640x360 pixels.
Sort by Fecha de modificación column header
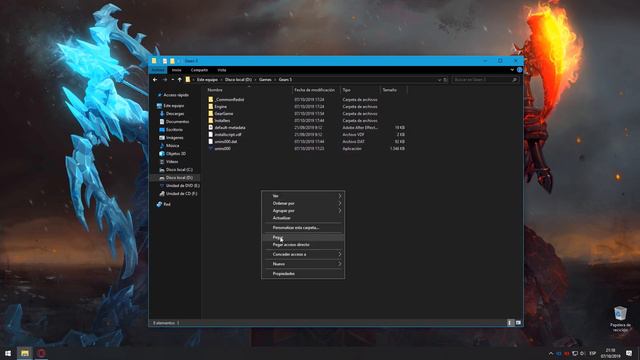(x=316, y=90)
